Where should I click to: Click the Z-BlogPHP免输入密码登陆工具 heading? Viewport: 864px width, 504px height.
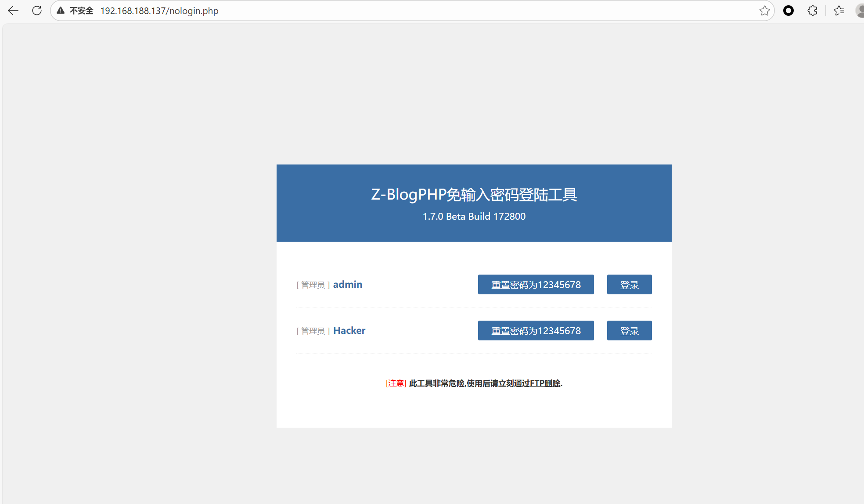(474, 194)
